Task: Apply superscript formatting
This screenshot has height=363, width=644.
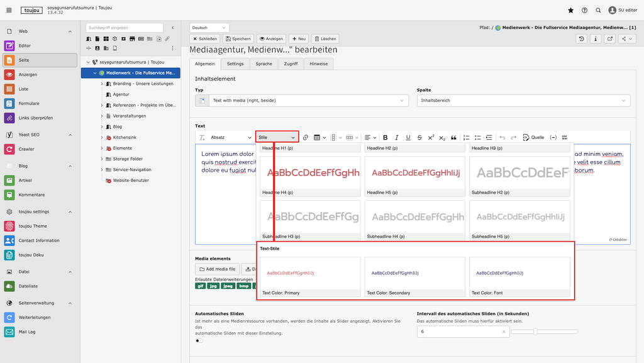Action: click(431, 138)
